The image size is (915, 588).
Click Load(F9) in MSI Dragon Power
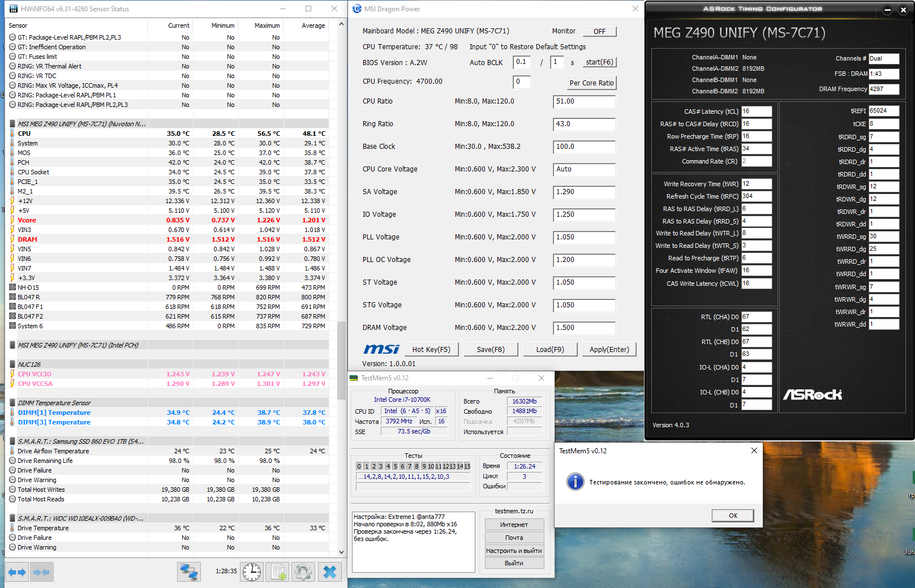coord(550,349)
